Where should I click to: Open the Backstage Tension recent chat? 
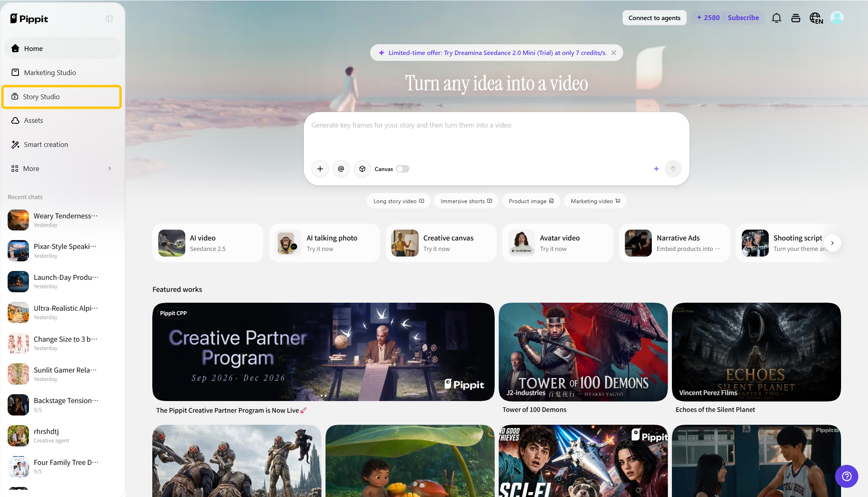pos(62,405)
